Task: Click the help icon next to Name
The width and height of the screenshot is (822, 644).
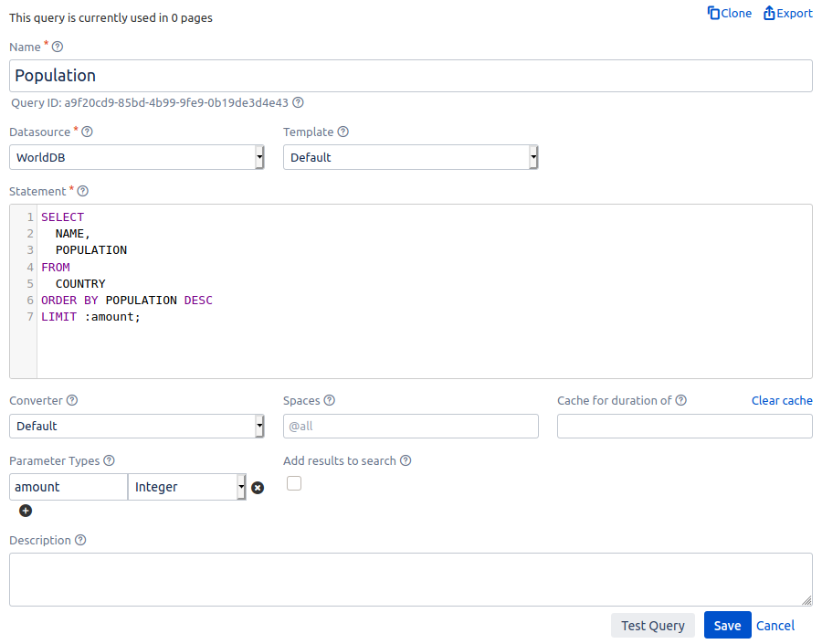Action: pos(58,47)
